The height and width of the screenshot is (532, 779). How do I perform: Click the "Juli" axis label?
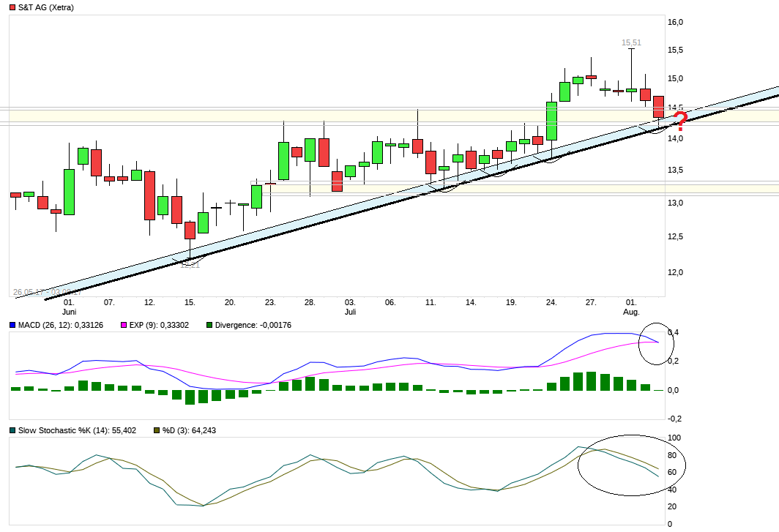(349, 311)
